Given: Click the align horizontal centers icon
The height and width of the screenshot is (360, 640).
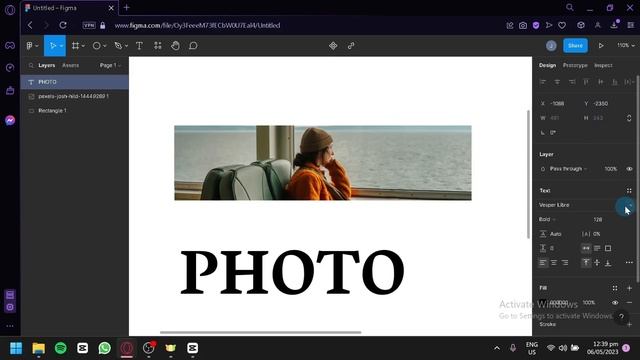Looking at the screenshot, I should pyautogui.click(x=557, y=82).
